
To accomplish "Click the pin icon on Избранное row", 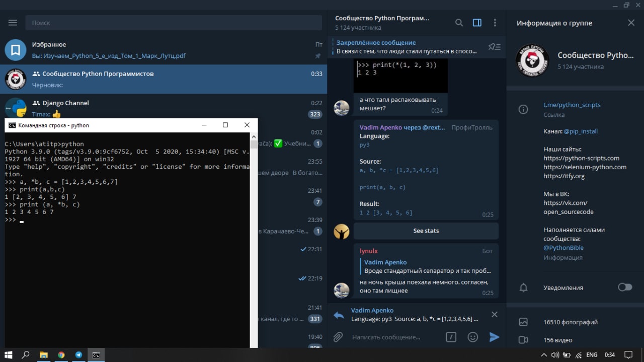I will click(x=318, y=56).
